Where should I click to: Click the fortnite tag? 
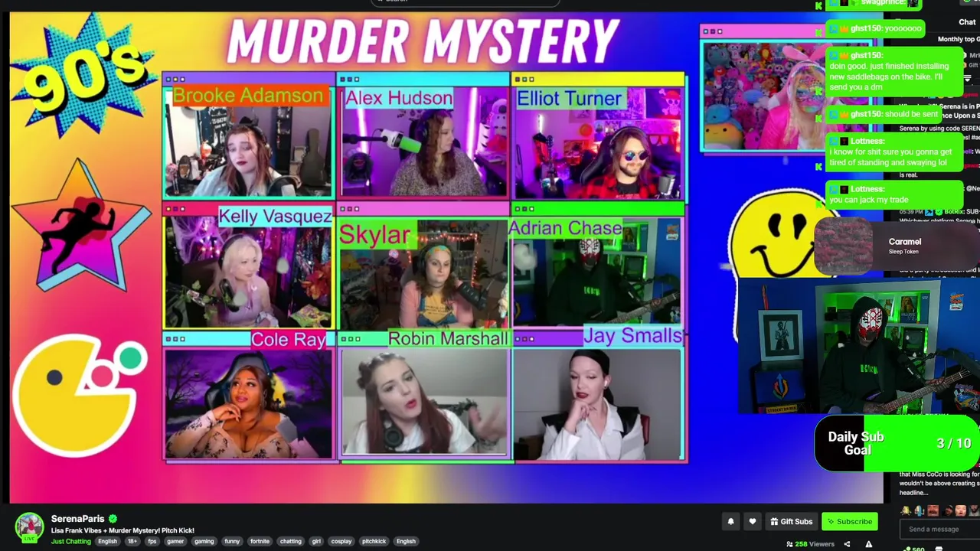point(260,541)
